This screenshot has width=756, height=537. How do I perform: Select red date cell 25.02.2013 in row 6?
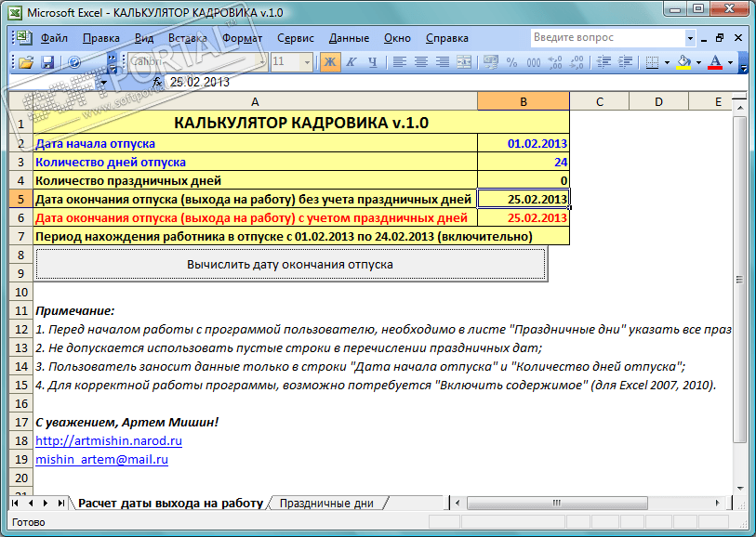pos(524,217)
